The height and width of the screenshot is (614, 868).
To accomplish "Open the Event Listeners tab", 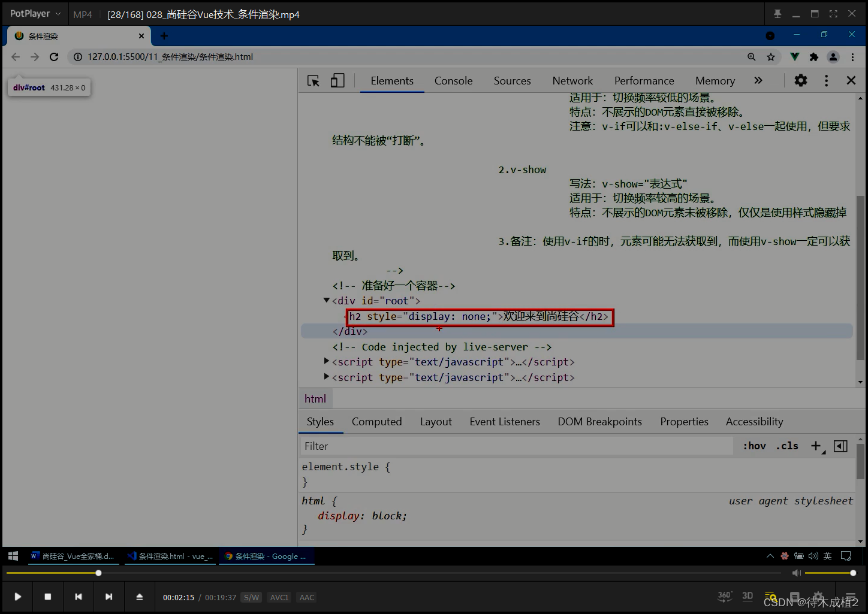I will (505, 422).
